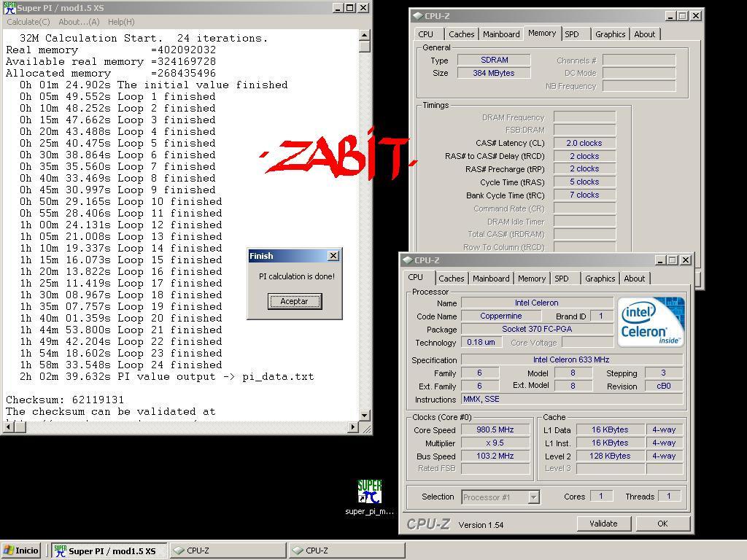The image size is (747, 560).
Task: Open the Inicio start button
Action: [x=21, y=551]
